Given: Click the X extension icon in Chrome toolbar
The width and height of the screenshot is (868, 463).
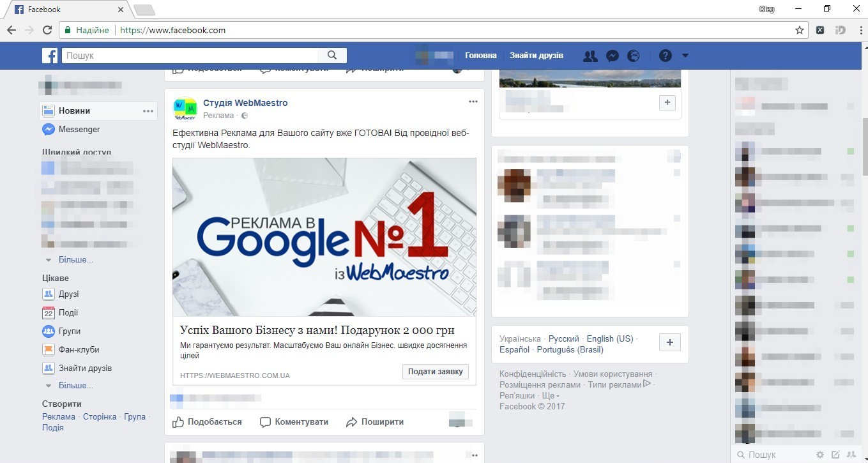Looking at the screenshot, I should [821, 30].
